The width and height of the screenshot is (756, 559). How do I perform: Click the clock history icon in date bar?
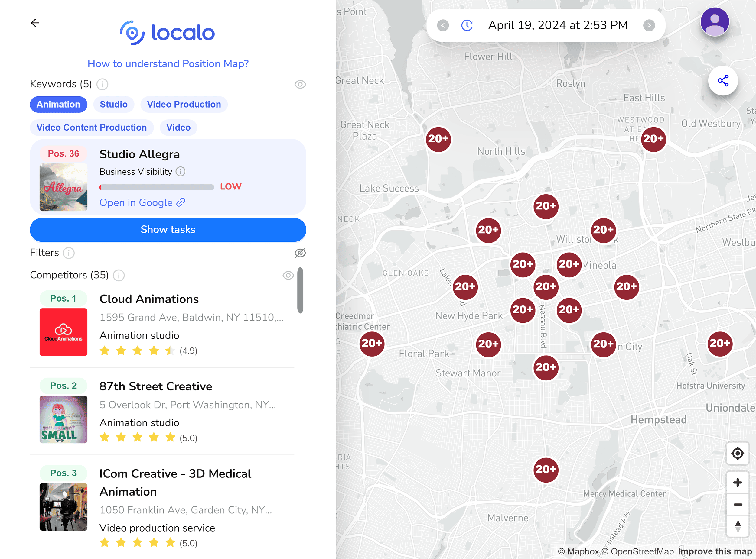click(x=467, y=25)
